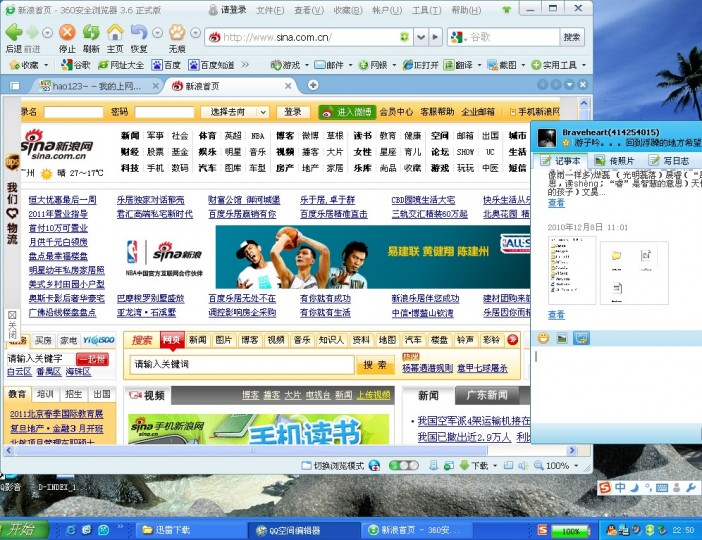Viewport: 702px width, 540px height.
Task: Click the orange 搜索 search button
Action: (x=374, y=365)
